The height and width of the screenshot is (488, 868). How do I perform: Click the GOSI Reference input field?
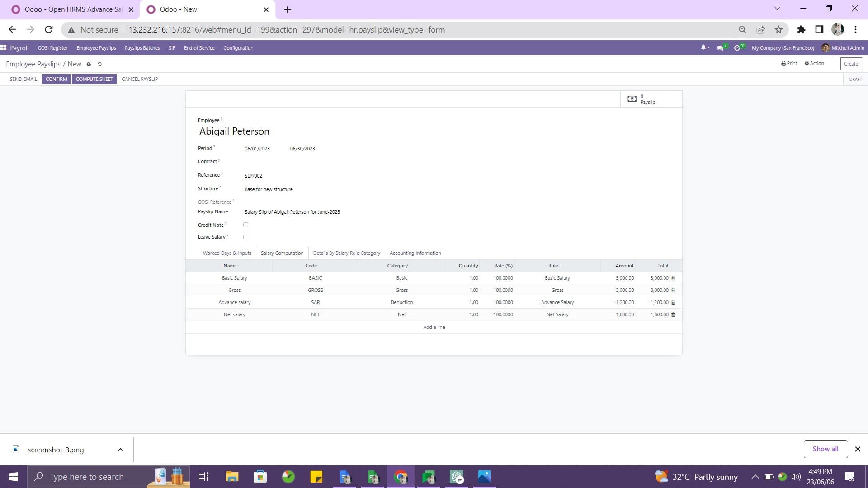tap(325, 202)
